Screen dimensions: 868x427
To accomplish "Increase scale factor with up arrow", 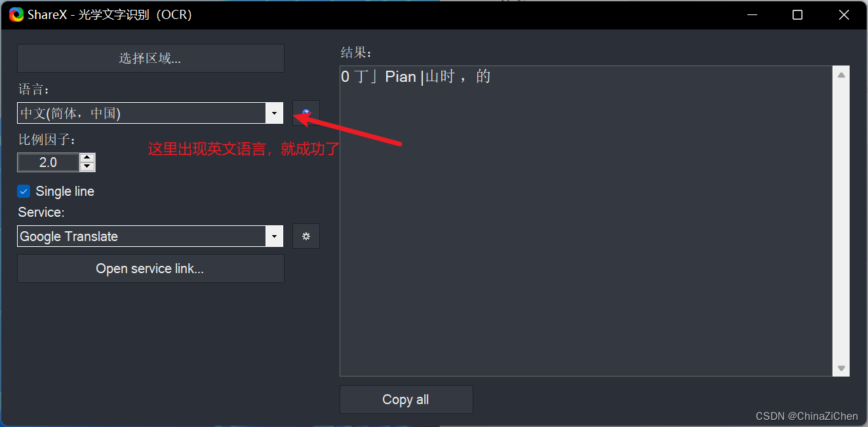I will click(x=87, y=158).
